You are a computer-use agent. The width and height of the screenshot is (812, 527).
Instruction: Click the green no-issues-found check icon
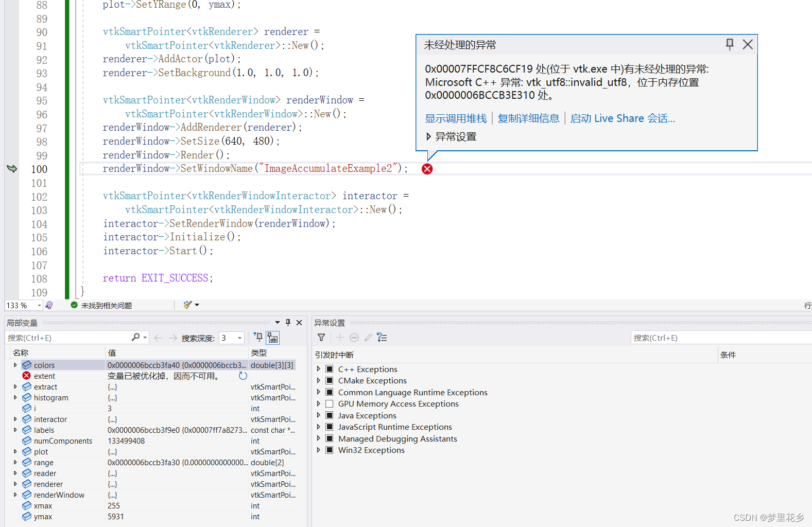point(74,305)
